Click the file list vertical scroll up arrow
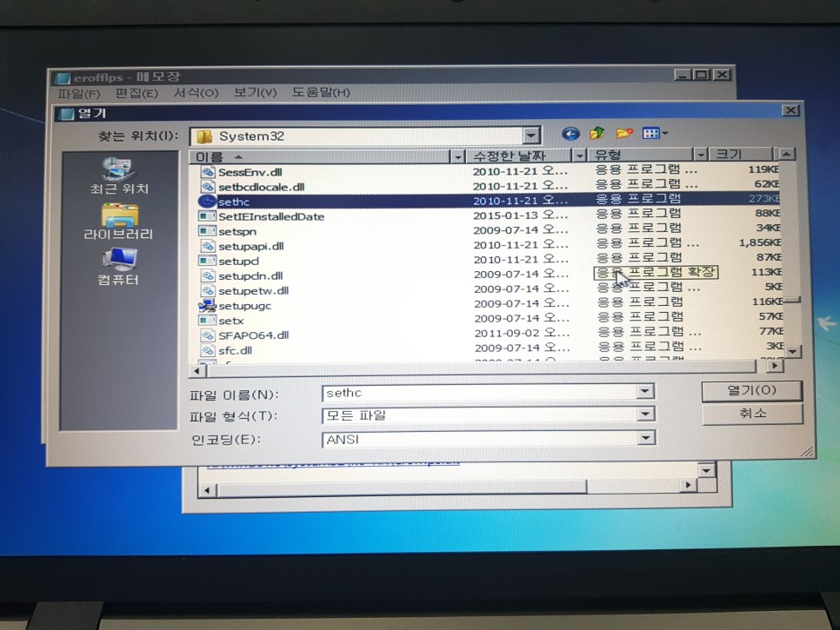Image resolution: width=840 pixels, height=630 pixels. [x=786, y=154]
